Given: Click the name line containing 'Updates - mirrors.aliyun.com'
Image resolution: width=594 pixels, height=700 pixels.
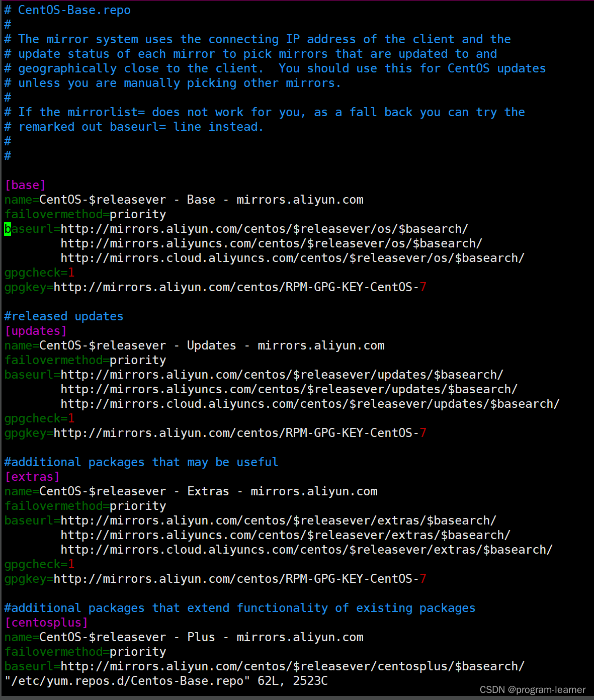Looking at the screenshot, I should (x=194, y=345).
